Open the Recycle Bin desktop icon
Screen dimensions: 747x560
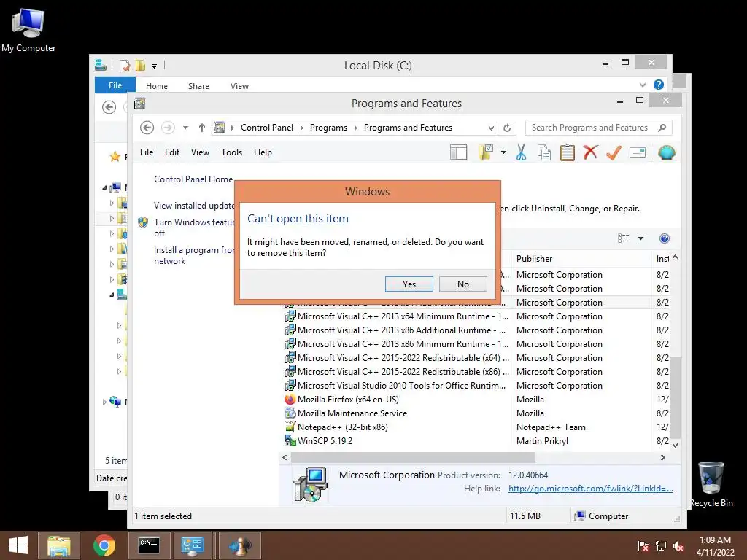[711, 484]
